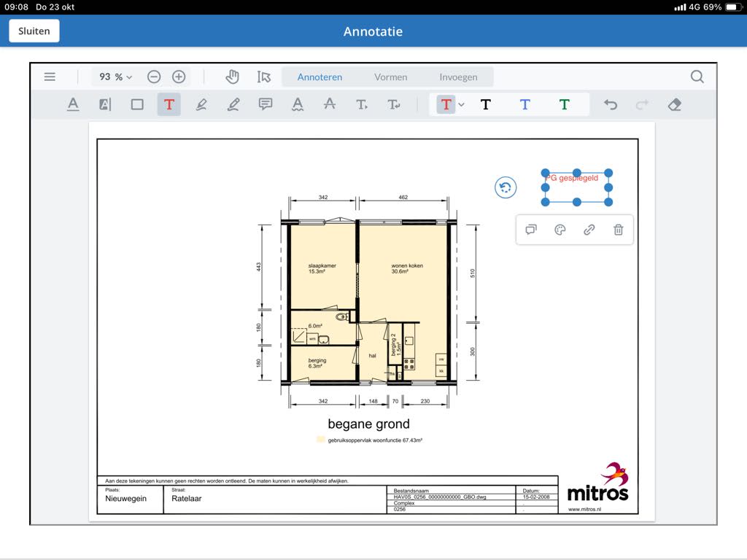This screenshot has height=560, width=747.
Task: Undo the last action
Action: [x=611, y=104]
